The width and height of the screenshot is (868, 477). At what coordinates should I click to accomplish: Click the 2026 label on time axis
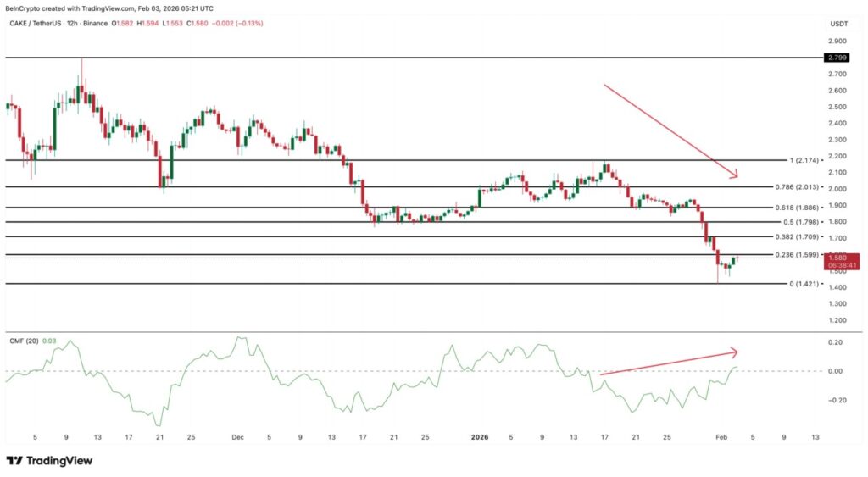[480, 437]
